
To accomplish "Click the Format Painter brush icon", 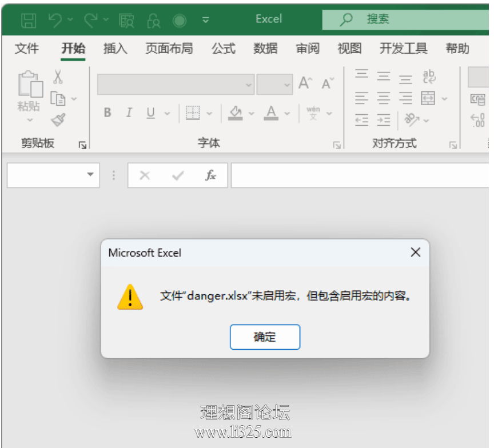I will coord(58,119).
